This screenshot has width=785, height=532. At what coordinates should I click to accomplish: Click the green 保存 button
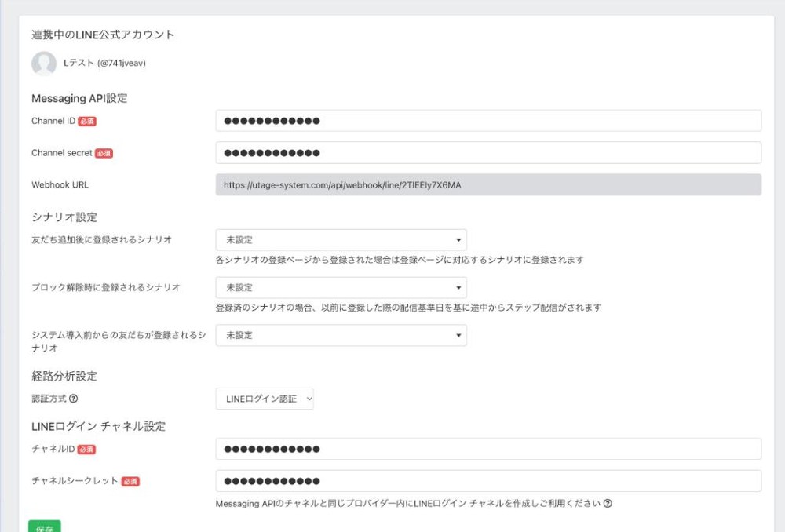tap(45, 527)
